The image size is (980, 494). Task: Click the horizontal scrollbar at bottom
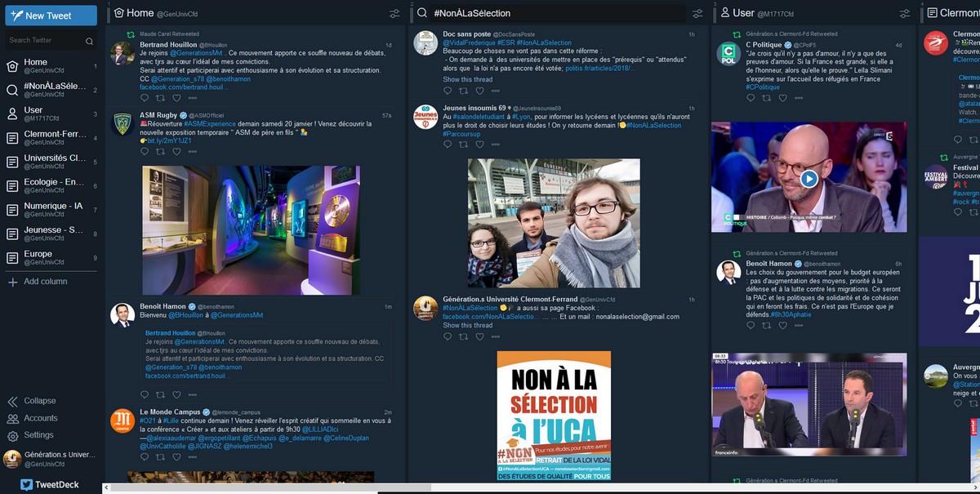click(269, 488)
